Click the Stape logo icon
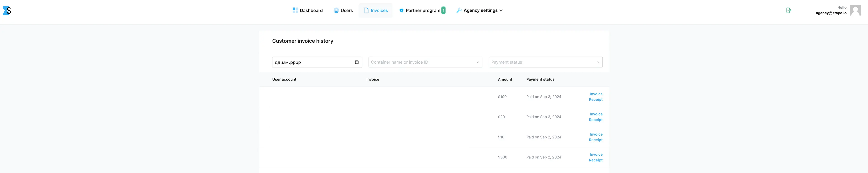The height and width of the screenshot is (173, 868). (7, 10)
